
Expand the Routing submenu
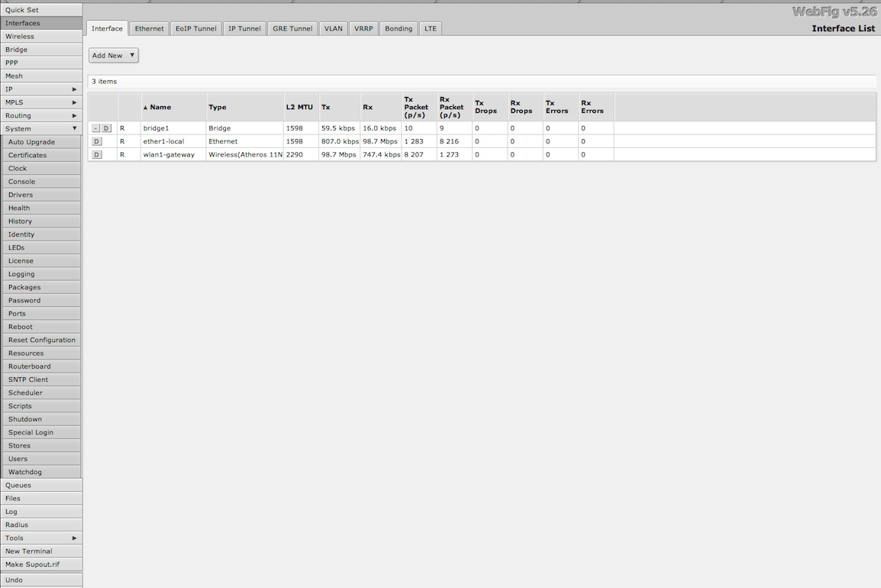pyautogui.click(x=41, y=115)
